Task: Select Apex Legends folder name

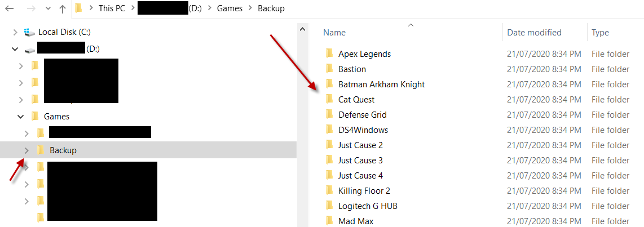Action: (365, 54)
